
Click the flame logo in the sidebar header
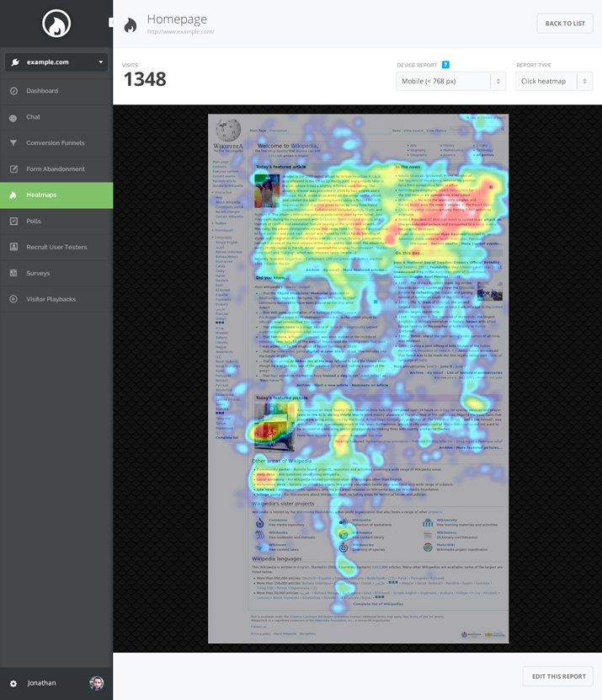(56, 24)
